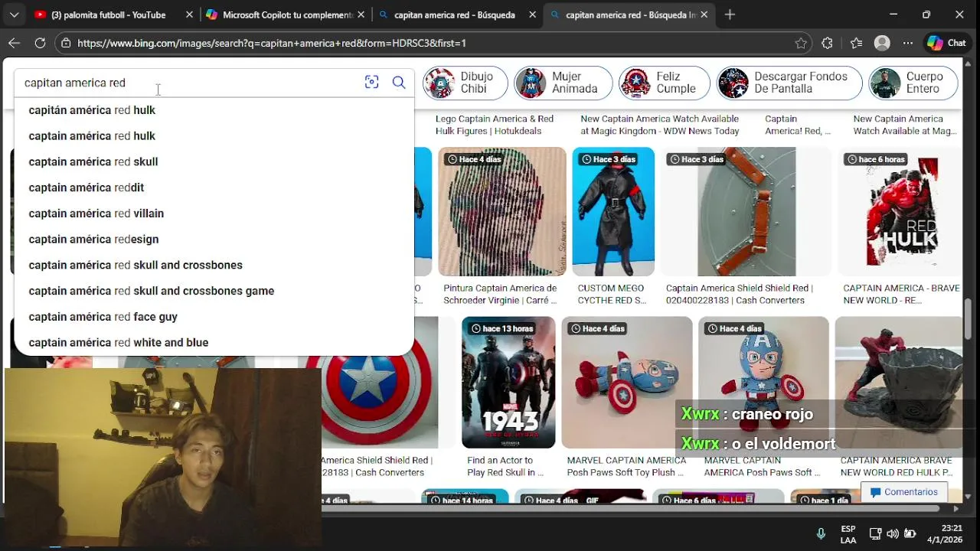Select suggestion red skull and crossbones game
Screen dimensions: 980x551
click(x=214, y=291)
